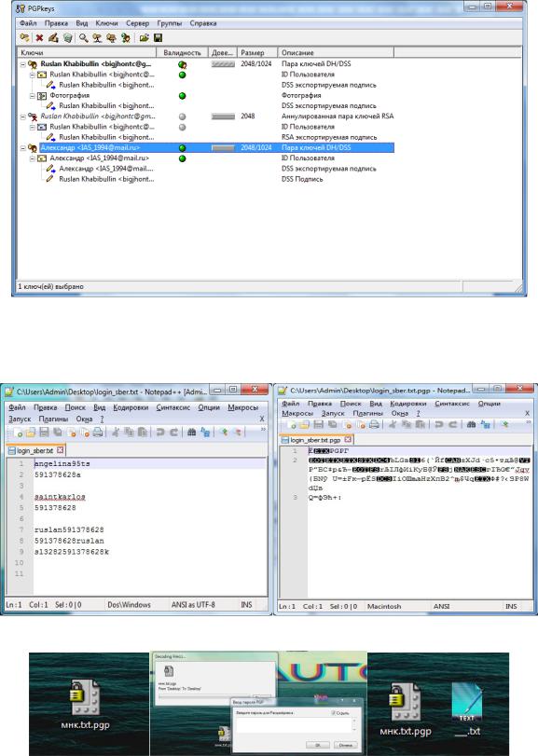
Task: Click the revoked key pair icon with the red cross
Action: click(33, 117)
